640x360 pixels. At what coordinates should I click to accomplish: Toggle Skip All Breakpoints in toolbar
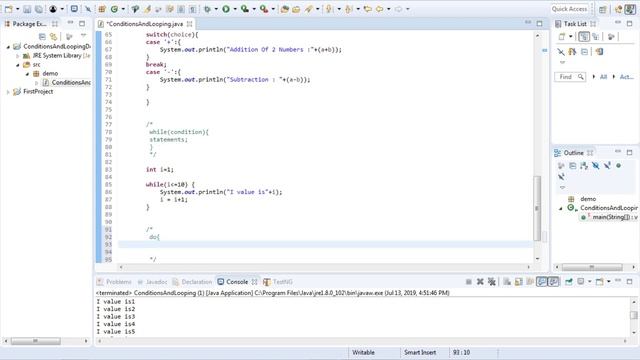coord(88,9)
